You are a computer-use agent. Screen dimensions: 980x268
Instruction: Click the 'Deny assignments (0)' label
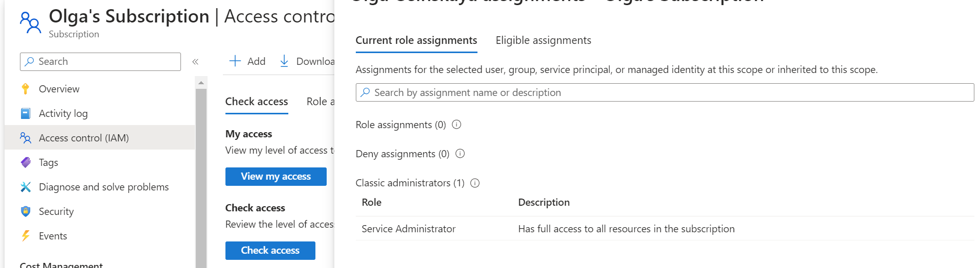402,154
